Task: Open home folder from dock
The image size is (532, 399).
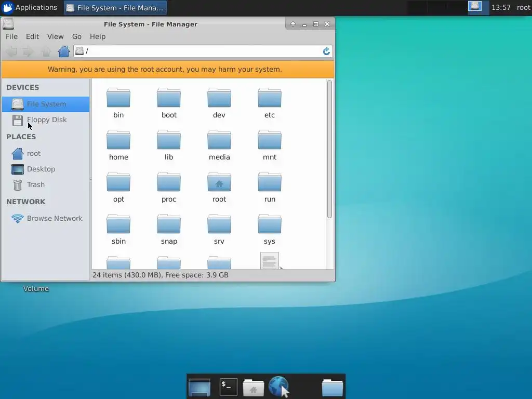Action: click(254, 387)
